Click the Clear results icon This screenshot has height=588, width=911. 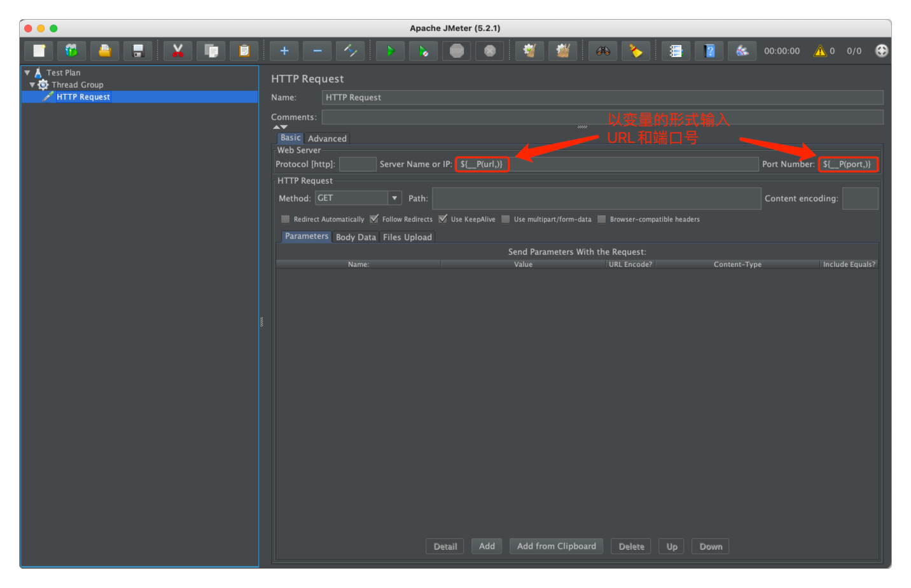click(x=529, y=51)
